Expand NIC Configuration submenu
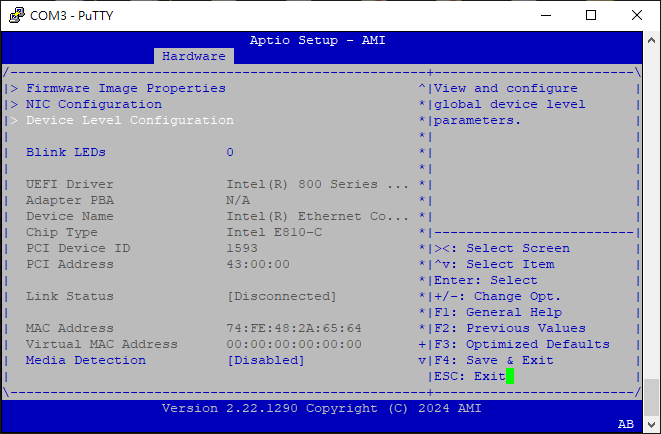The image size is (661, 434). (93, 104)
